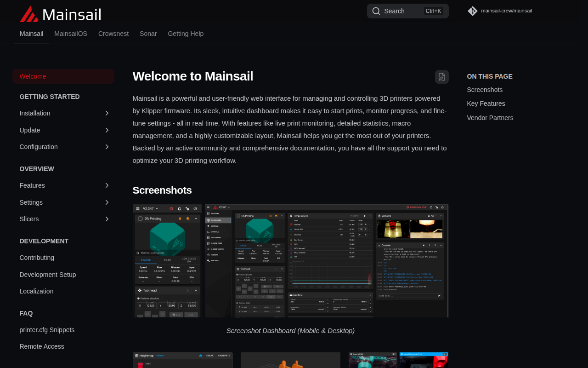Screen dimensions: 588x368
Task: Switch to the MainsailOS tab
Action: coord(71,34)
